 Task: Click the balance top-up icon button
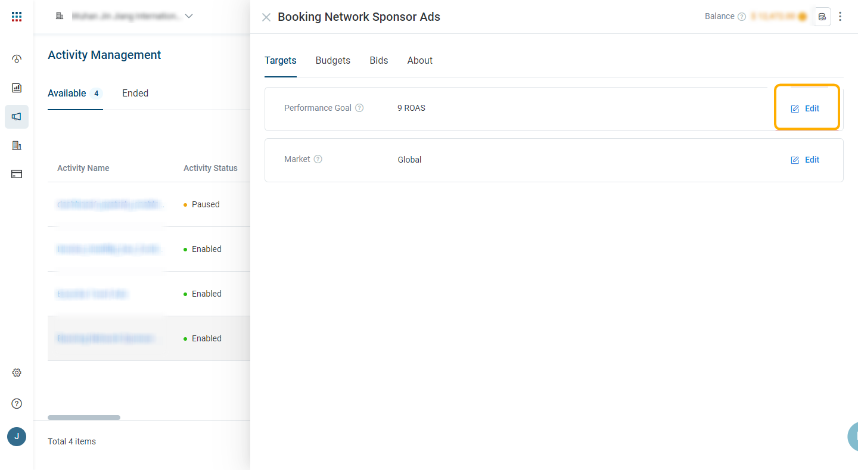(x=822, y=16)
